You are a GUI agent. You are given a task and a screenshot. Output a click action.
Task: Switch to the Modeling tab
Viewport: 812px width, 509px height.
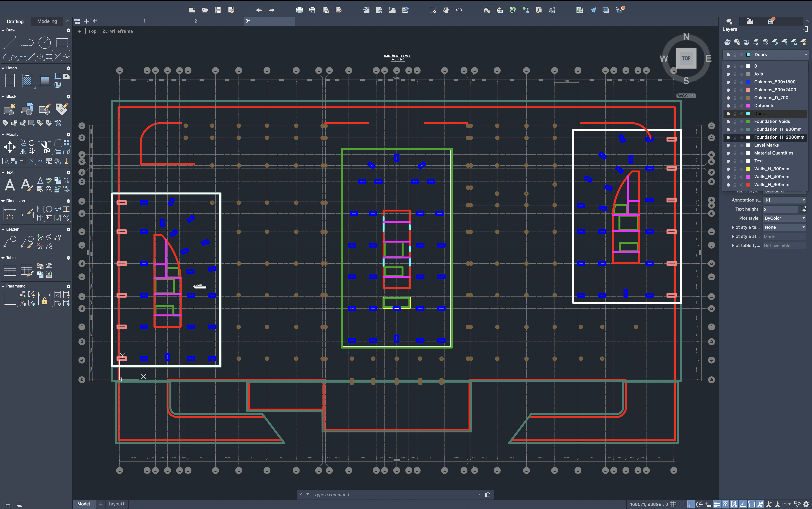point(47,21)
